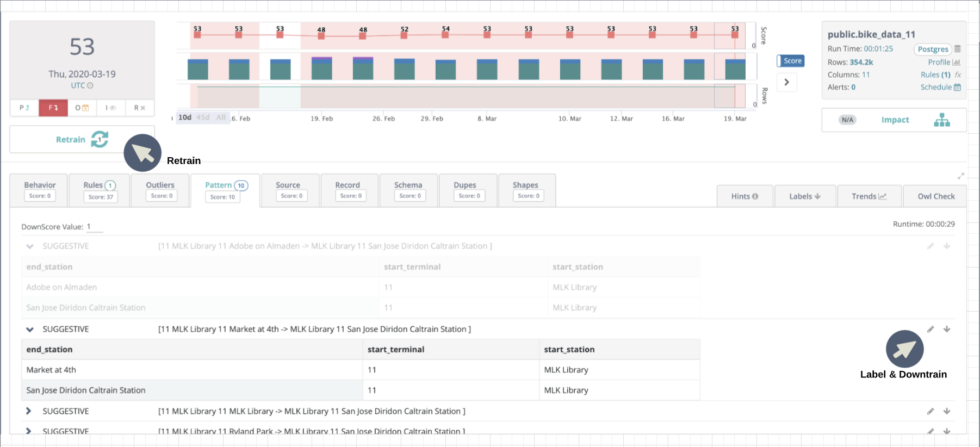980x447 pixels.
Task: Click the Postgres database stack icon
Action: coord(958,49)
